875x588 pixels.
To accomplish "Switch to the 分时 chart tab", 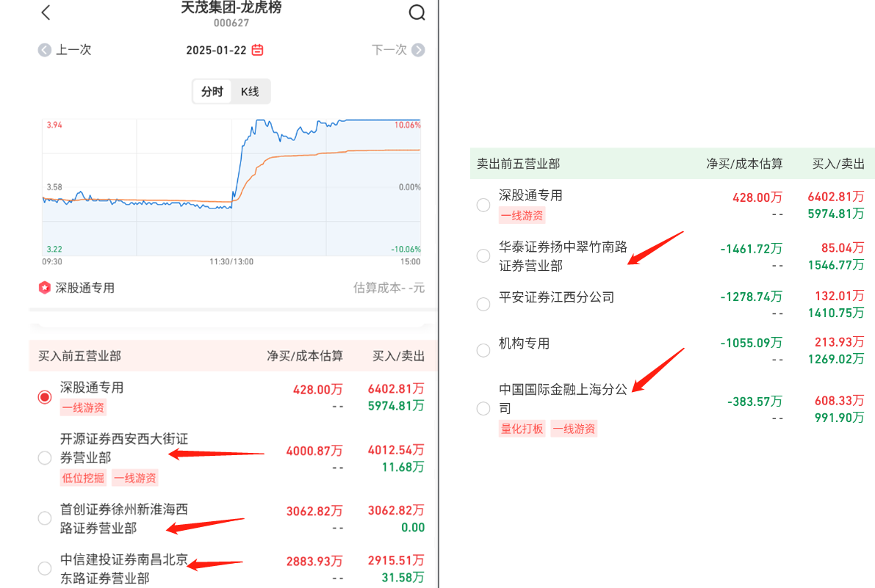I will 212,92.
